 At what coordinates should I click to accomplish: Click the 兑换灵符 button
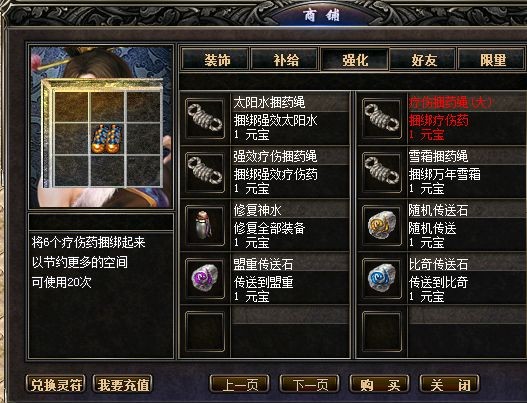point(55,384)
